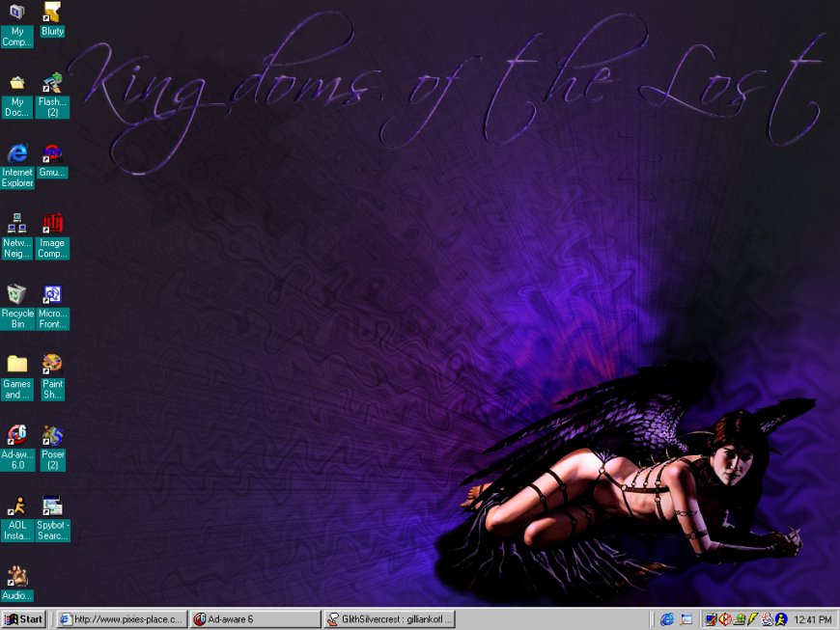Launch the Paint Shop Pro shortcut
The image size is (840, 630).
[x=52, y=365]
